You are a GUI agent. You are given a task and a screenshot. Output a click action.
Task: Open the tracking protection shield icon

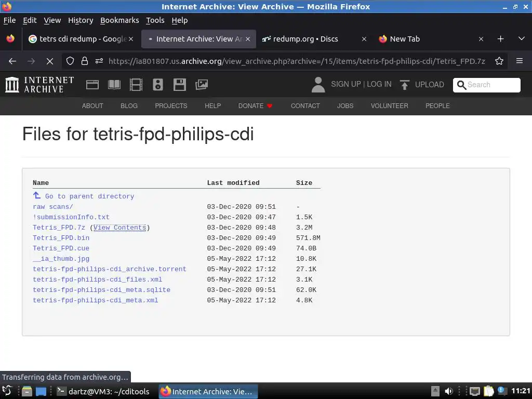tap(70, 61)
